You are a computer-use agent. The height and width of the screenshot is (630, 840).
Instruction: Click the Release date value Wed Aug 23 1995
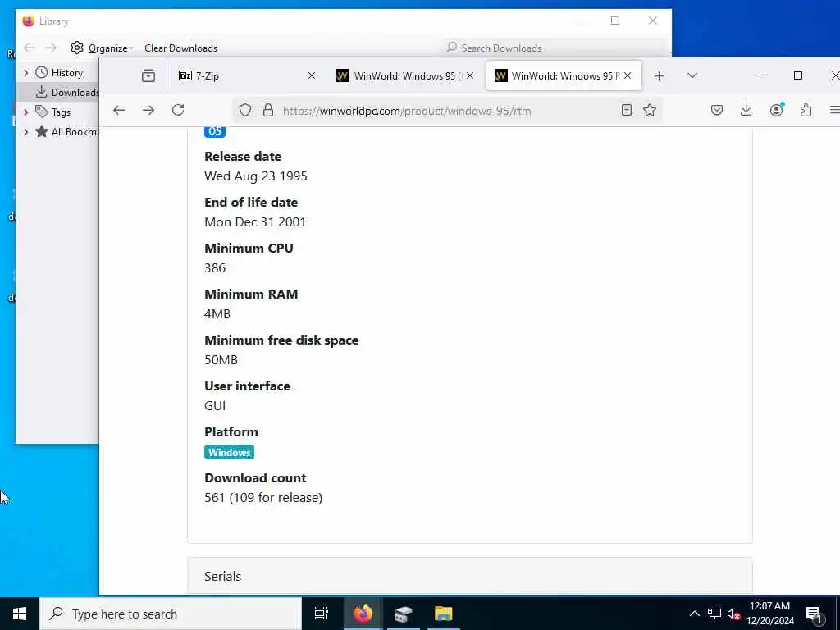point(256,176)
